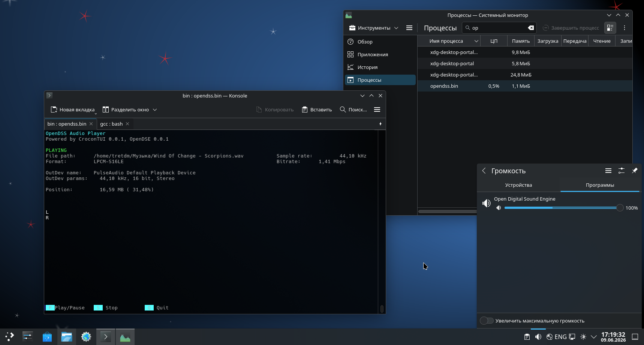Mute Open Digital Sound Engine stream
The width and height of the screenshot is (644, 345).
(x=499, y=208)
